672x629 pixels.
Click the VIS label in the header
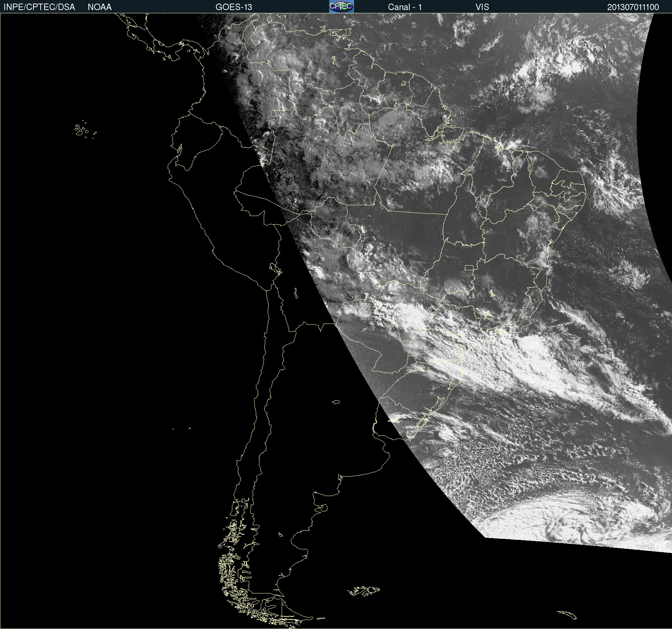coord(482,7)
